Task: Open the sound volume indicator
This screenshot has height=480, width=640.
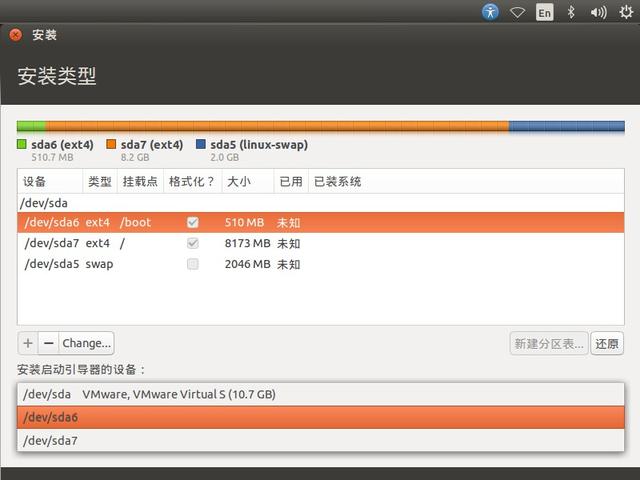Action: tap(598, 13)
